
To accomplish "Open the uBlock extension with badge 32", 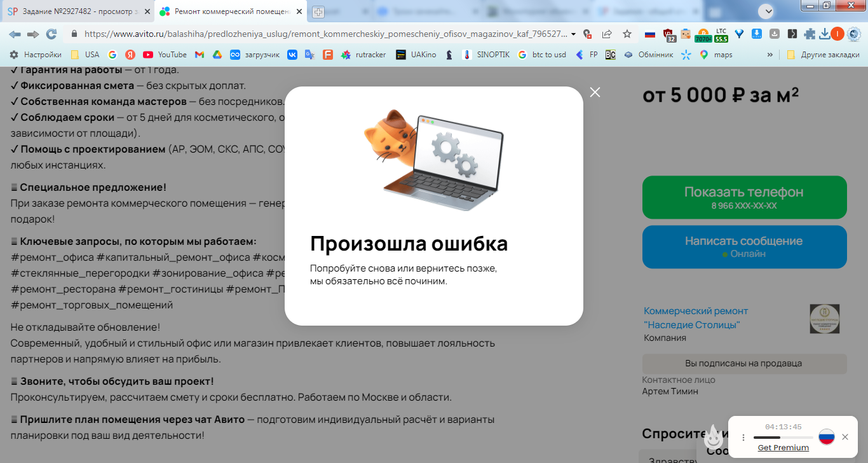I will coord(669,35).
